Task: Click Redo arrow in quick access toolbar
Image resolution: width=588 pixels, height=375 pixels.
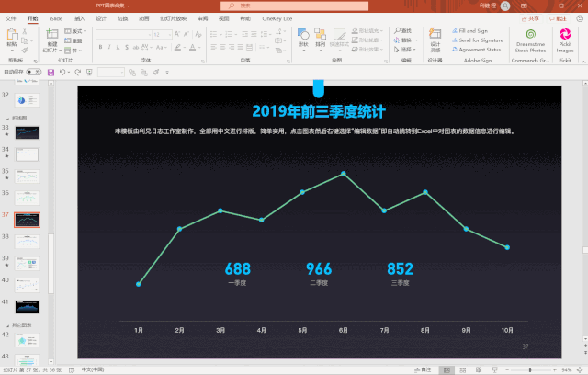Action: [77, 73]
